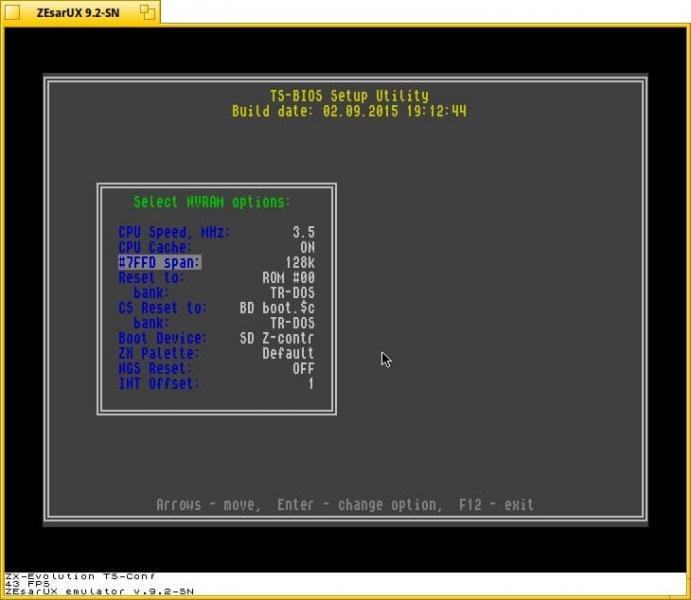This screenshot has width=691, height=600.
Task: Click the Default palette value
Action: 288,353
